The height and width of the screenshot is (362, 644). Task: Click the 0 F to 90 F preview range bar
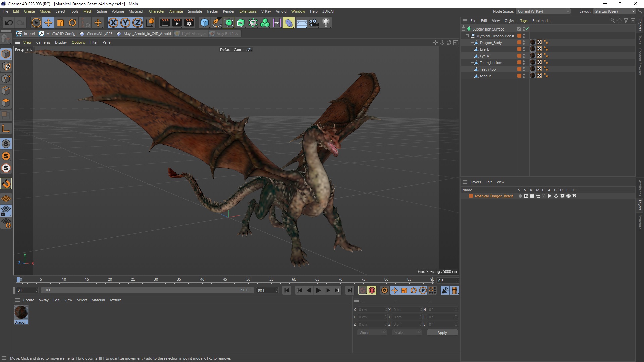pyautogui.click(x=147, y=290)
